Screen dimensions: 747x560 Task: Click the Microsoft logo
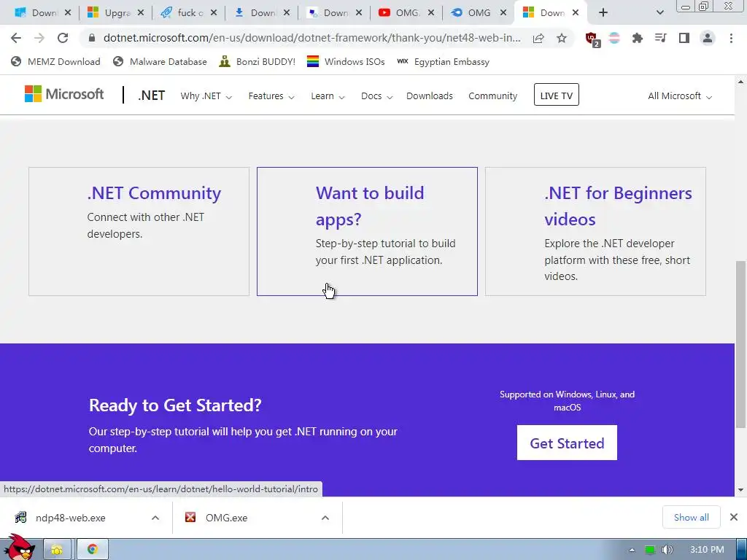[64, 94]
